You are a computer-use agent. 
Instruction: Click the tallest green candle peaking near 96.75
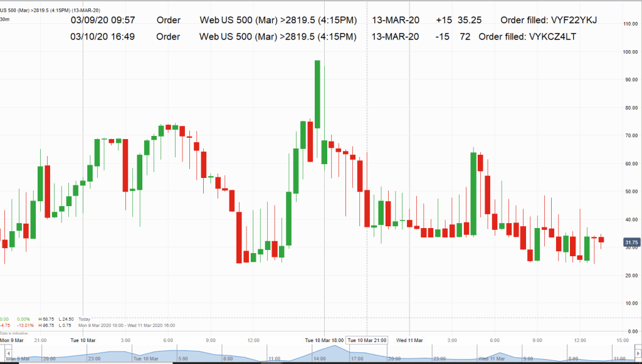(318, 94)
